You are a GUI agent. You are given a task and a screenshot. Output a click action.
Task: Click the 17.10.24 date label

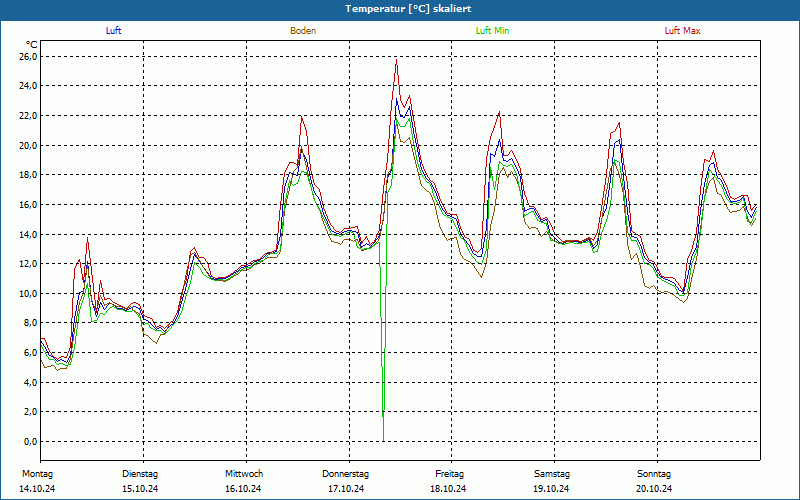coord(346,489)
